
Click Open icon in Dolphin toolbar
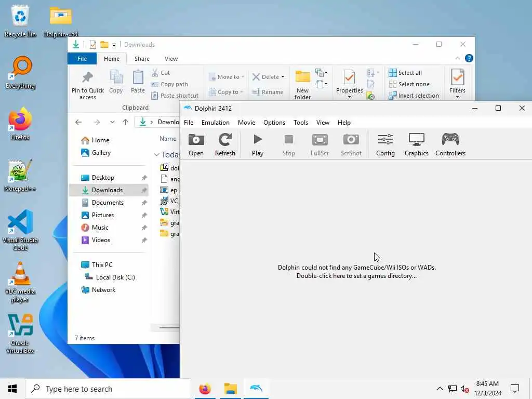pos(196,145)
